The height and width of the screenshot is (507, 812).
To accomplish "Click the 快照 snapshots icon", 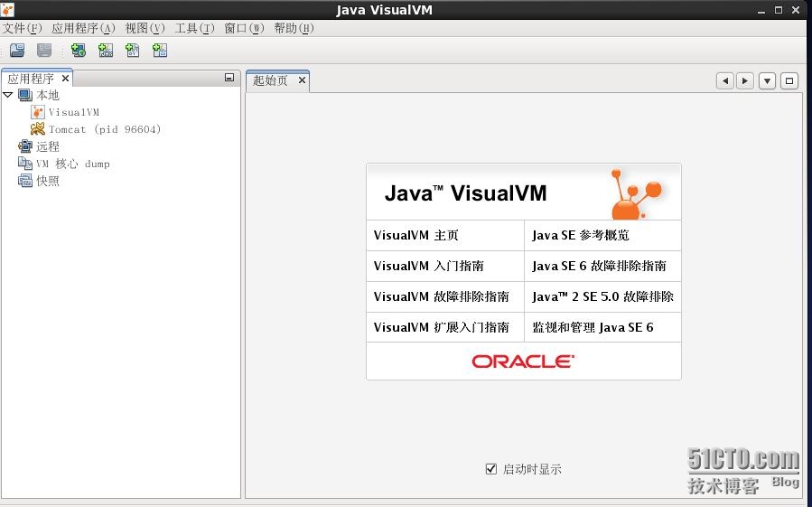I will point(25,181).
